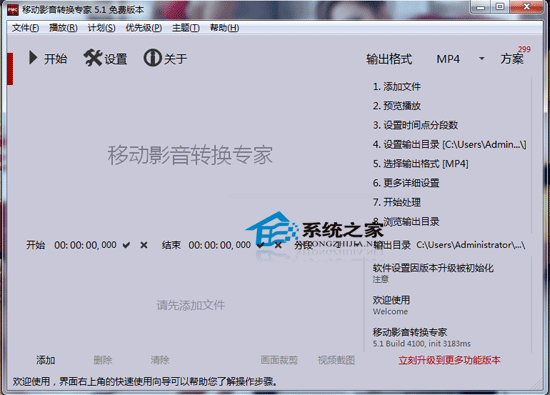Click the red tab on left edge

pos(10,69)
